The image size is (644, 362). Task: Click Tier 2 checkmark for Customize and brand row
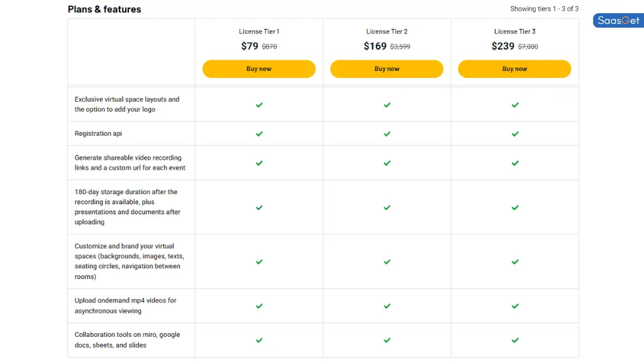coord(387,262)
